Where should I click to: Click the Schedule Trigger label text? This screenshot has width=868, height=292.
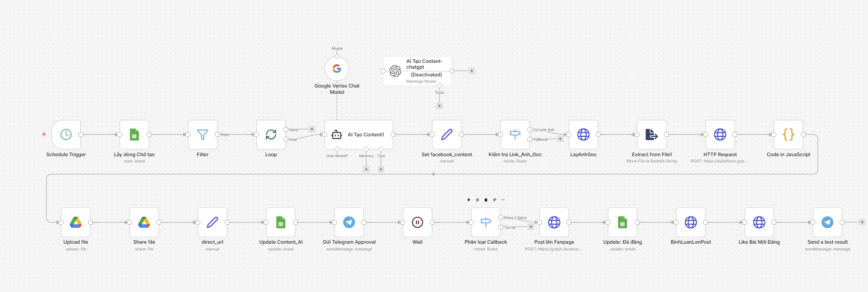pos(66,155)
